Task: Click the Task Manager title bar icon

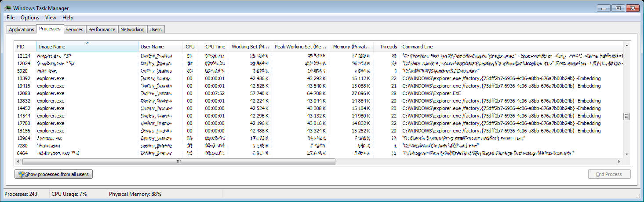Action: click(x=7, y=8)
